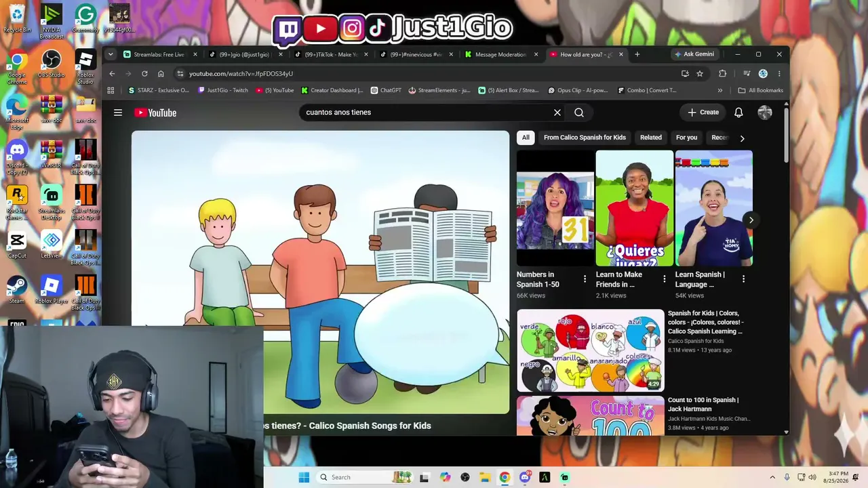Open the Spanish for Kids Colors video thumbnail

pos(591,350)
